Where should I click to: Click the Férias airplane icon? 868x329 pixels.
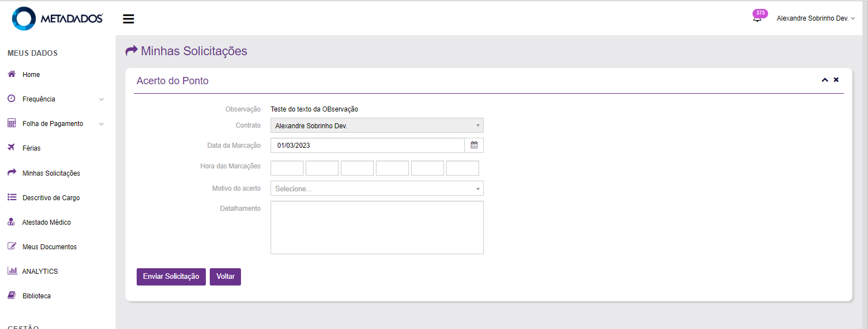click(x=11, y=148)
